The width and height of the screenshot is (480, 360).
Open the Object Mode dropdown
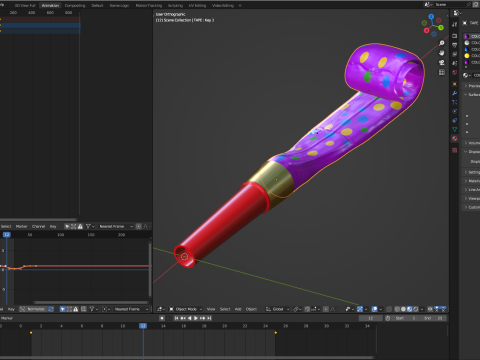(186, 309)
